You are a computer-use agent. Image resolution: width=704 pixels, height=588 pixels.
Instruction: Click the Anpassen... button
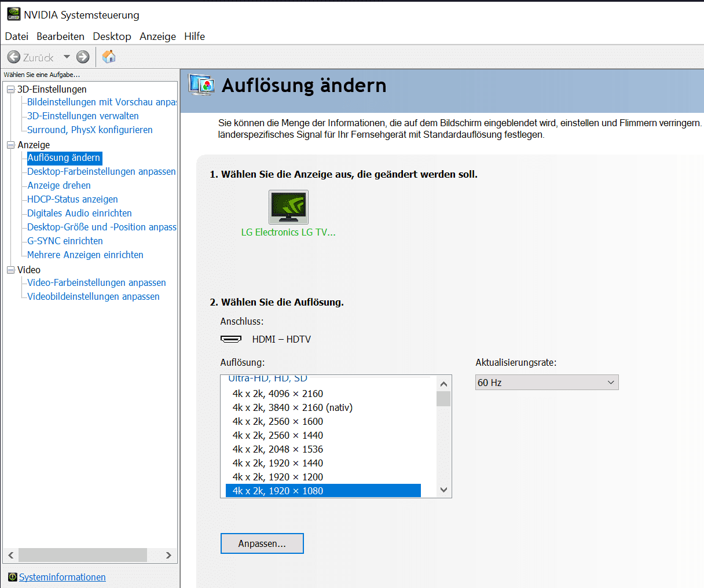click(x=262, y=543)
